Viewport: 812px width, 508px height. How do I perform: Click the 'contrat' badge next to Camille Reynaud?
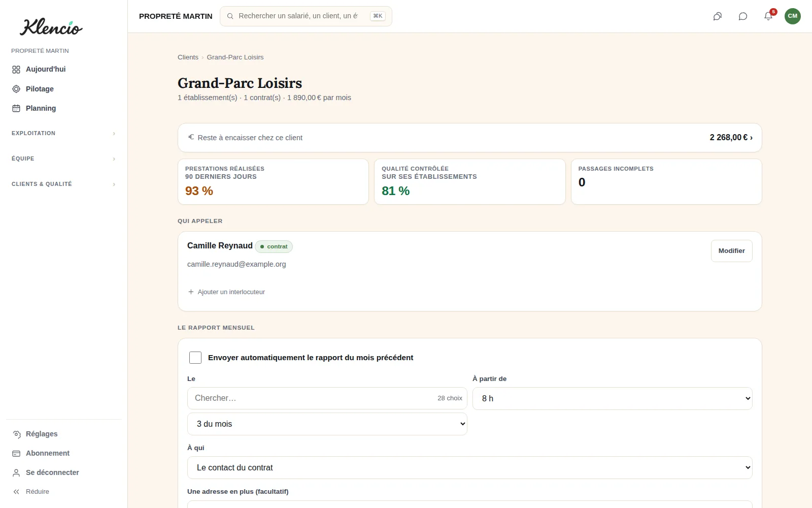point(274,246)
